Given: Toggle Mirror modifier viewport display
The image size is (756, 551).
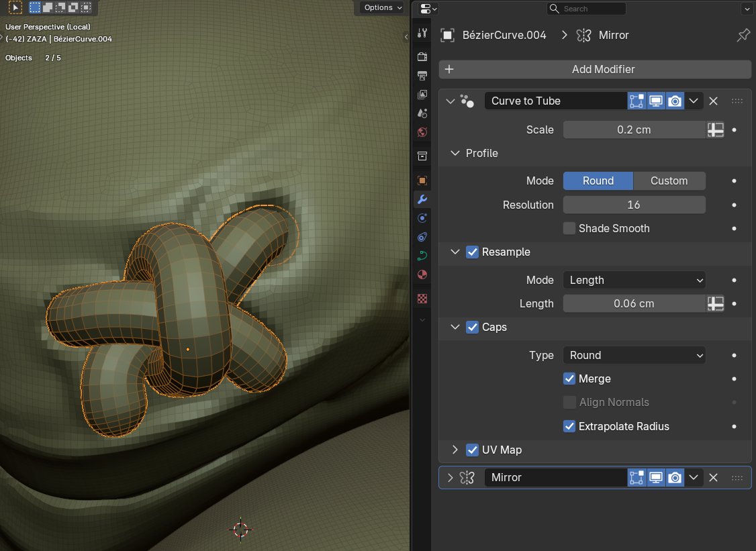Looking at the screenshot, I should click(656, 477).
